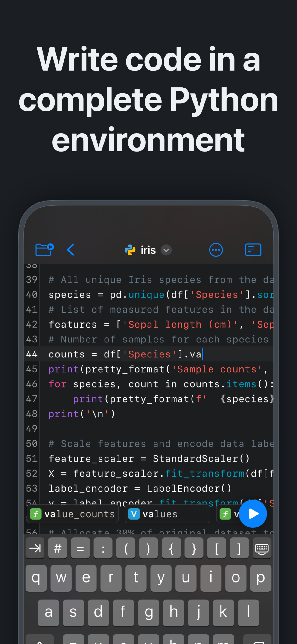Tap the g key
Viewport: 297px width, 644px height.
[148, 613]
